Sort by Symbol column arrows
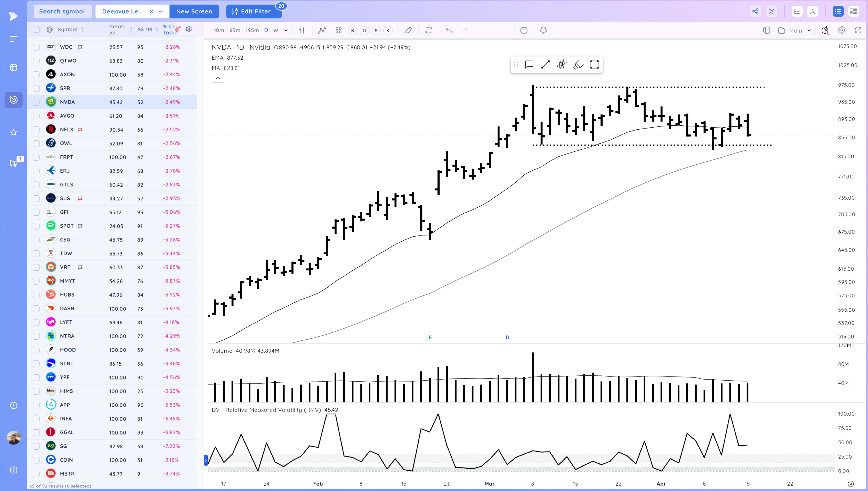868x491 pixels. pyautogui.click(x=83, y=30)
